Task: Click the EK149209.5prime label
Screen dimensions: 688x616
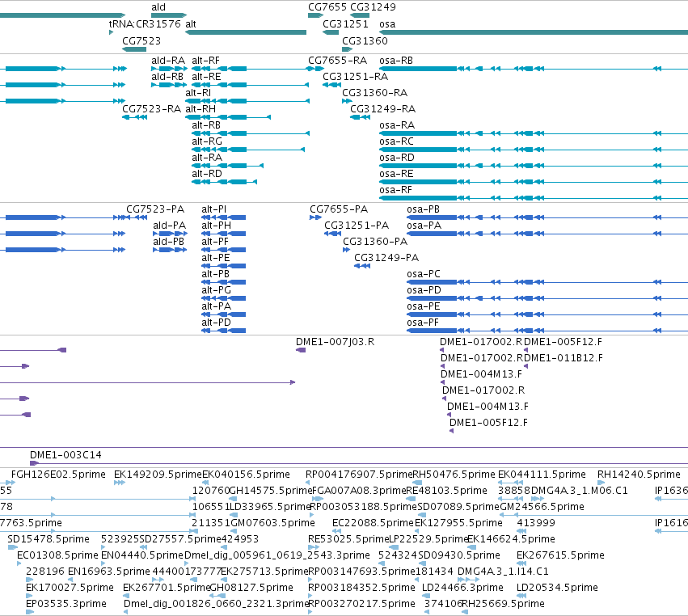Action: (x=158, y=475)
